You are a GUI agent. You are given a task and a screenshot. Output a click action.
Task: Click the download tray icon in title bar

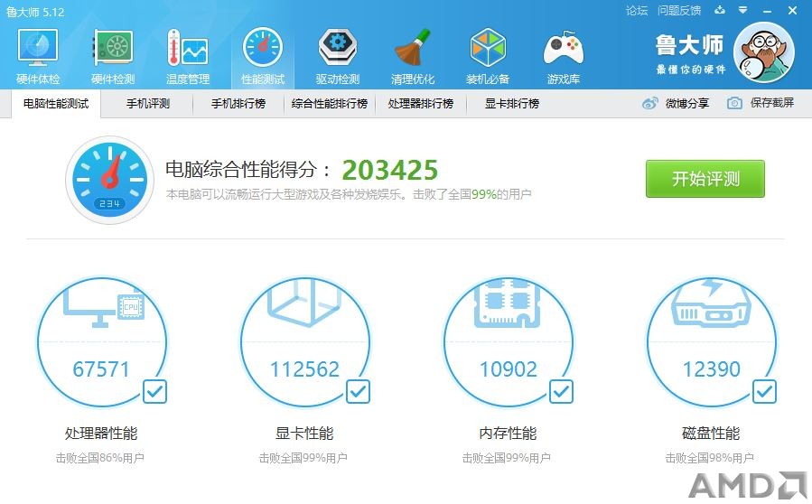coord(720,10)
